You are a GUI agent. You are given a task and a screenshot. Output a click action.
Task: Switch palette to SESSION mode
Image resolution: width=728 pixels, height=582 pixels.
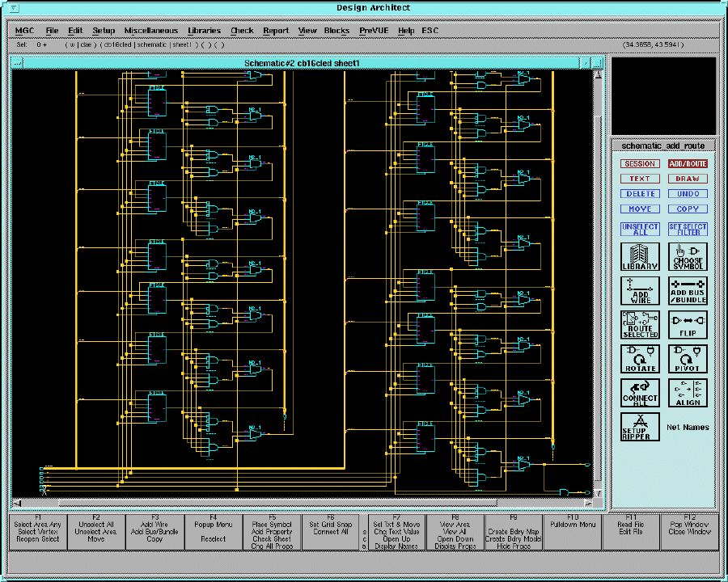pyautogui.click(x=640, y=164)
